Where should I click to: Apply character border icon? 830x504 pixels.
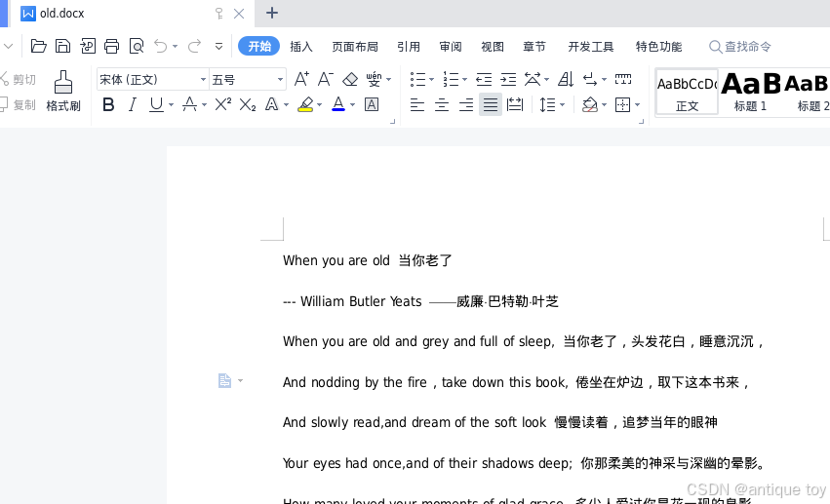click(x=372, y=104)
